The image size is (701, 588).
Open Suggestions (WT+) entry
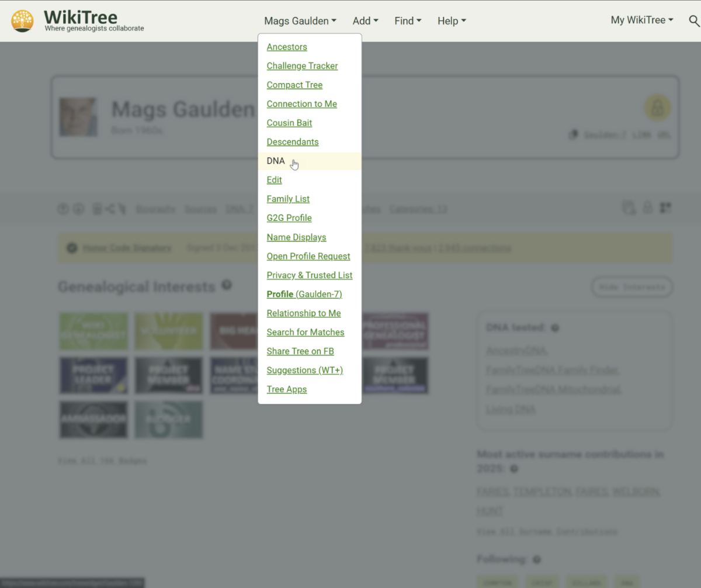305,370
